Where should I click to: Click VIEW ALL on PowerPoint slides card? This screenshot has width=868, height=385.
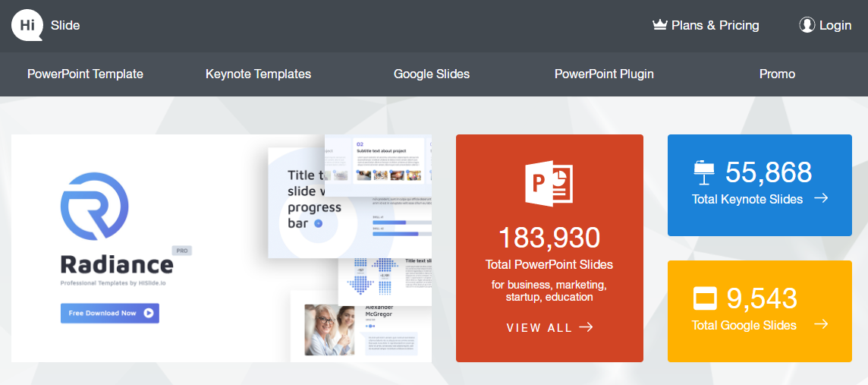pos(549,327)
